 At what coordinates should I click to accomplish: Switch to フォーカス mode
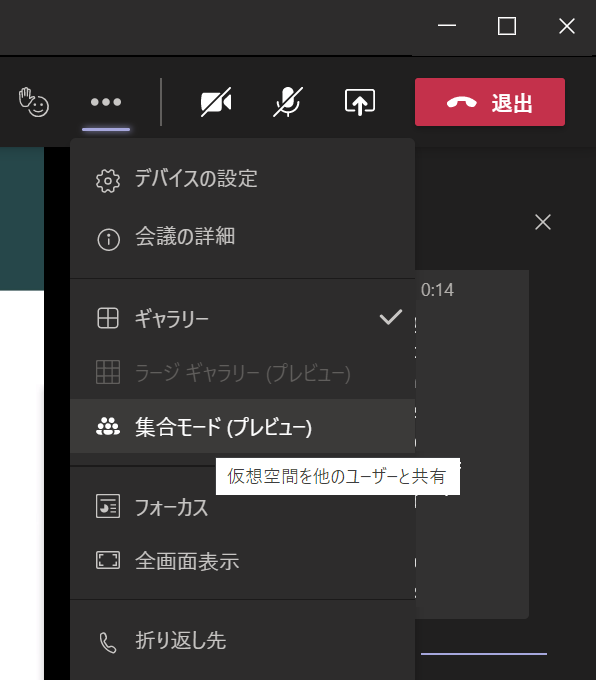coord(242,507)
